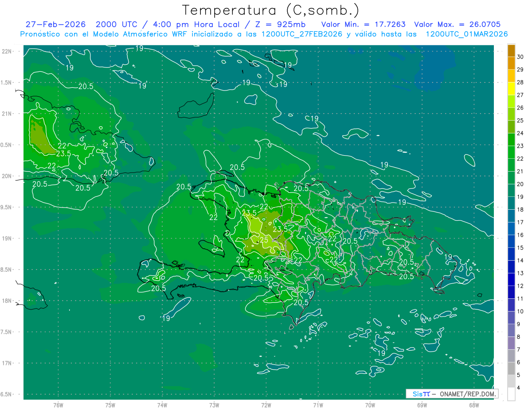This screenshot has width=532, height=411.
Task: Click the 72W longitude label
Action: tap(266, 405)
